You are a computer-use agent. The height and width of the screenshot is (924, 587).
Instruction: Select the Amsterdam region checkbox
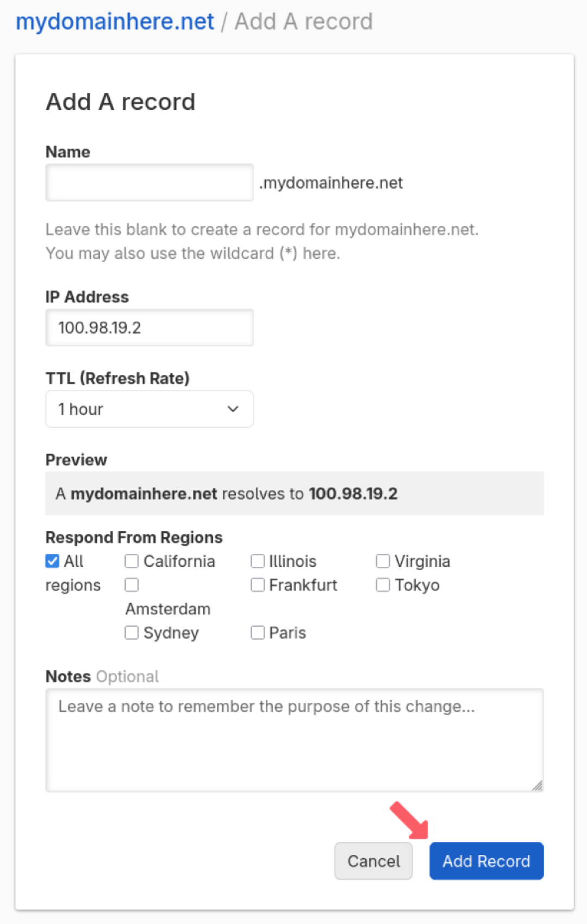132,585
